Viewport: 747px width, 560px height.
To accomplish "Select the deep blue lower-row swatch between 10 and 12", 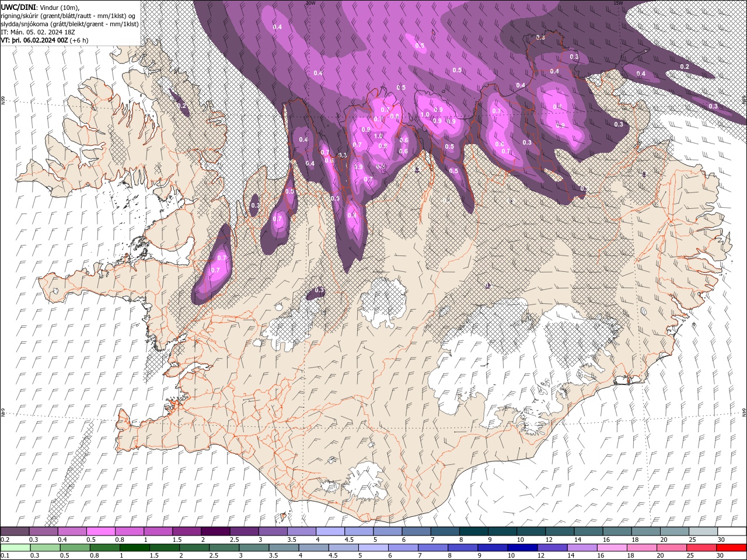I will click(x=523, y=548).
